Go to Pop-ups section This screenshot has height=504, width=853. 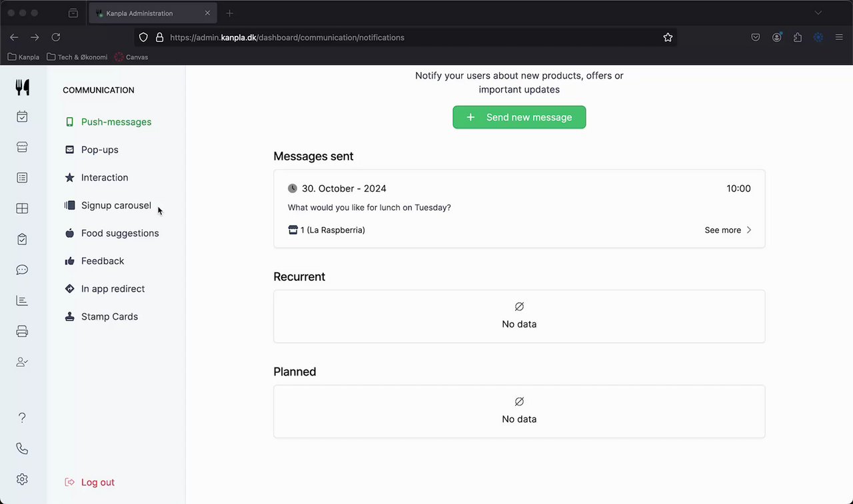[99, 150]
